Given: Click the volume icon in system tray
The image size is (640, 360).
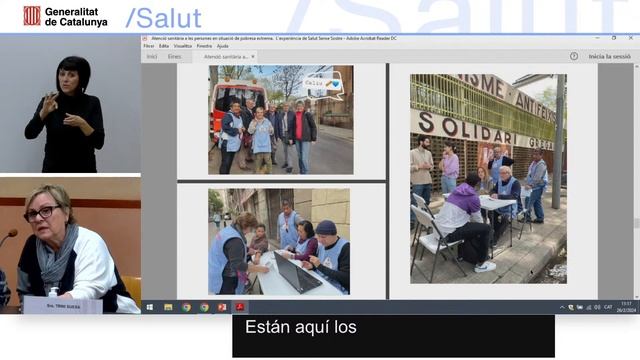Looking at the screenshot, I should [x=597, y=307].
